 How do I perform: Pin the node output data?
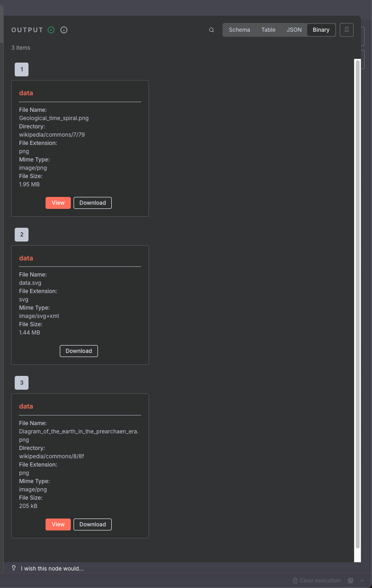click(x=346, y=29)
